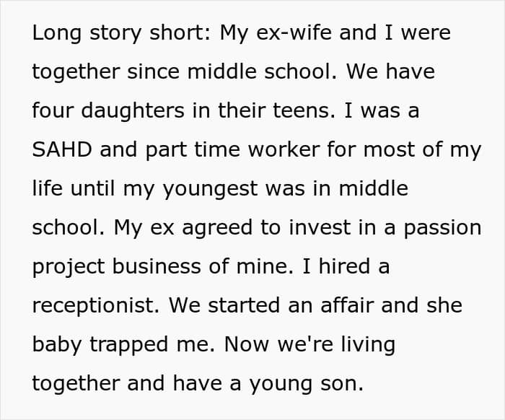Click the word "youngest" in the paragraph

pyautogui.click(x=211, y=189)
